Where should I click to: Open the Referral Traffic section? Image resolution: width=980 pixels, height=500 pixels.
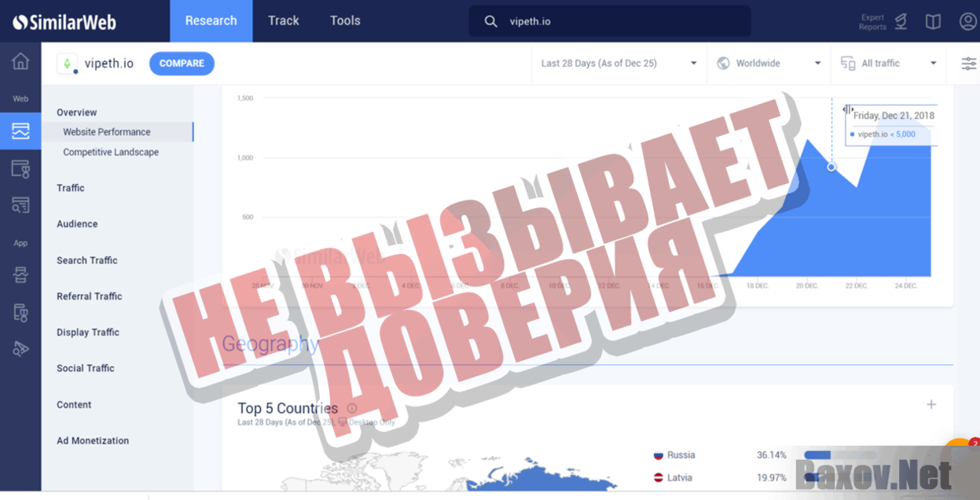90,296
